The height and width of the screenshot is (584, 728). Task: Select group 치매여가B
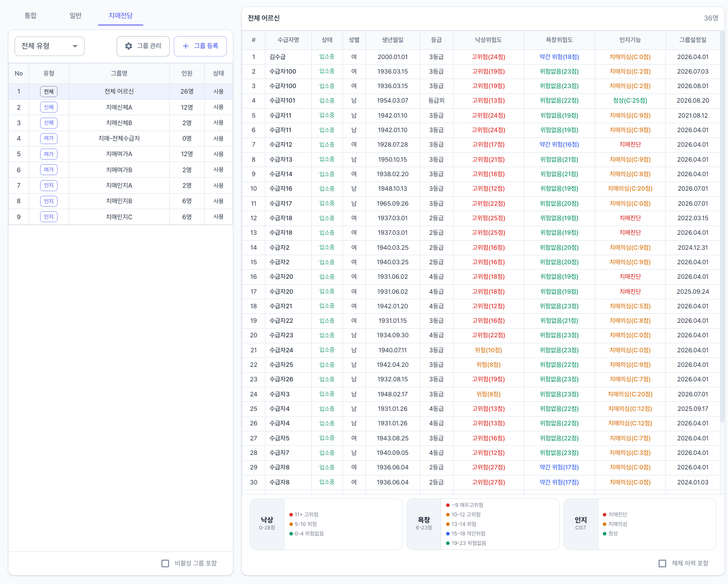click(121, 170)
